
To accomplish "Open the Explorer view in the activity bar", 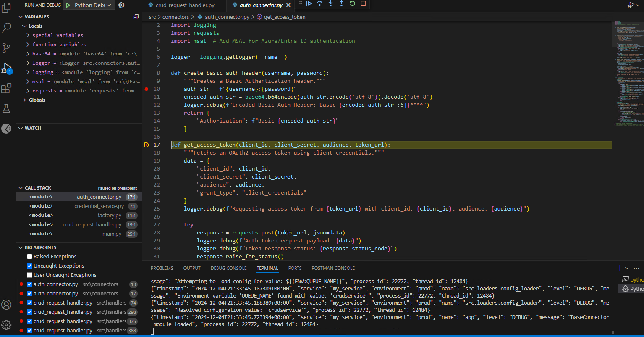I will click(x=6, y=8).
